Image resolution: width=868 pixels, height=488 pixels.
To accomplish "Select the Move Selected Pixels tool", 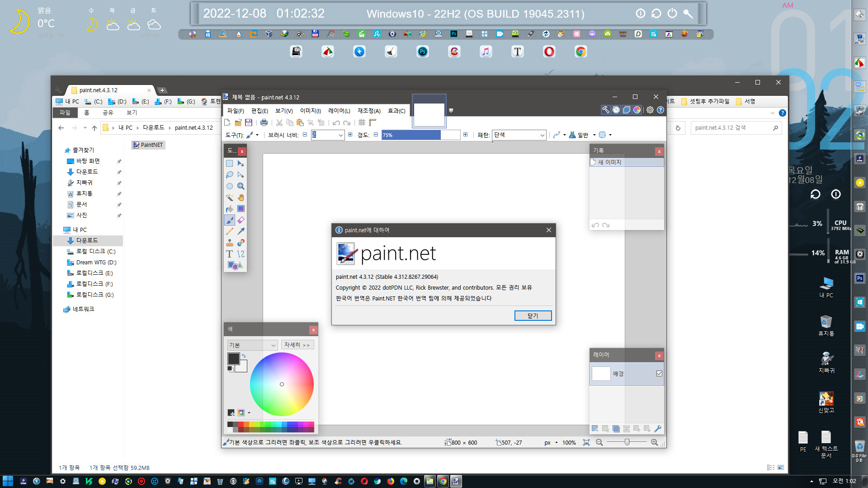I will click(x=241, y=164).
